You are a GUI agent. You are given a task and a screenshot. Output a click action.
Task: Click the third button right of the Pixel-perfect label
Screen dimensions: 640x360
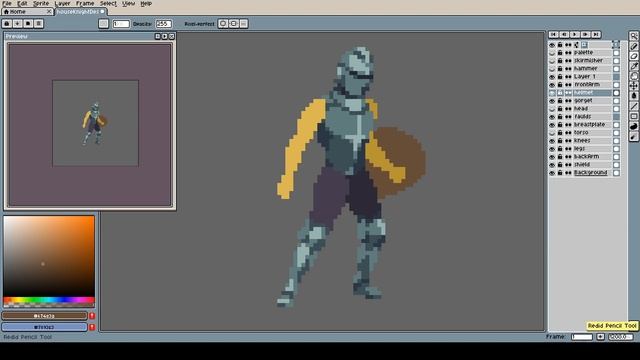244,24
